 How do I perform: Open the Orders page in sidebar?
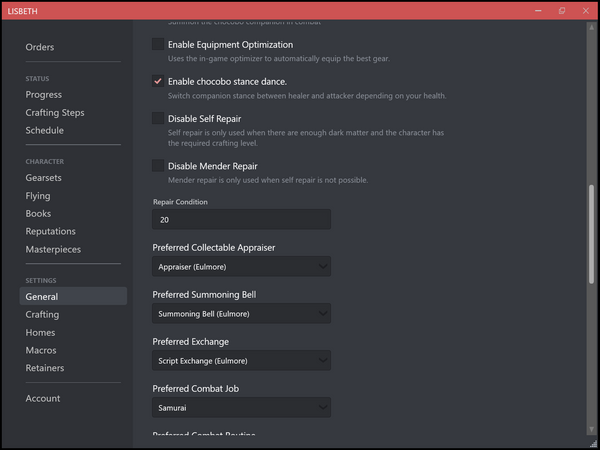coord(40,47)
